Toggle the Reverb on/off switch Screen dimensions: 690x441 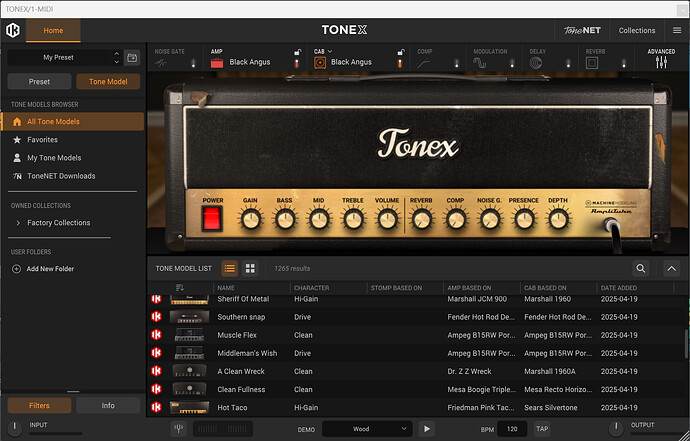(x=624, y=63)
